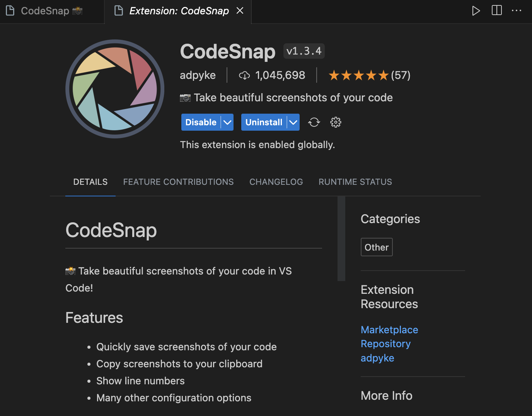
Task: Click the install count 1,045,698
Action: coord(280,75)
